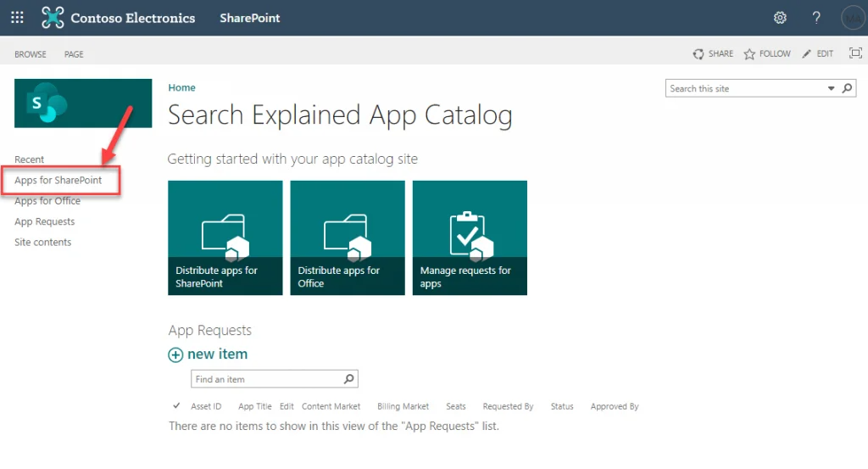Image resolution: width=868 pixels, height=469 pixels.
Task: Expand the search scope dropdown arrow
Action: (x=831, y=88)
